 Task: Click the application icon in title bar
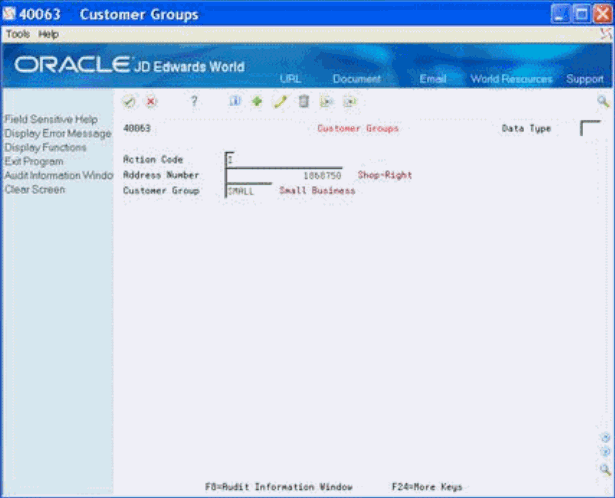point(9,14)
